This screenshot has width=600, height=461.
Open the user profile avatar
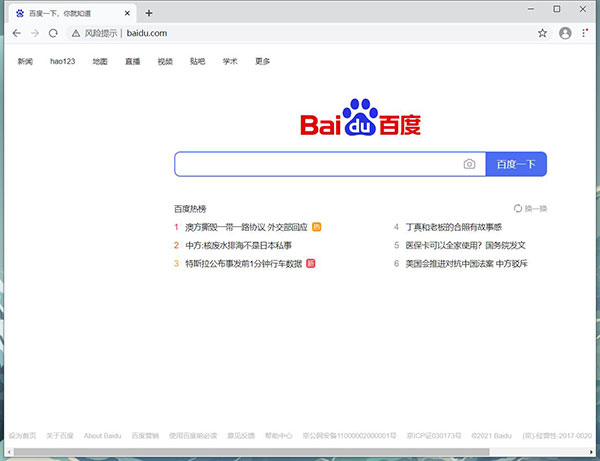coord(565,33)
